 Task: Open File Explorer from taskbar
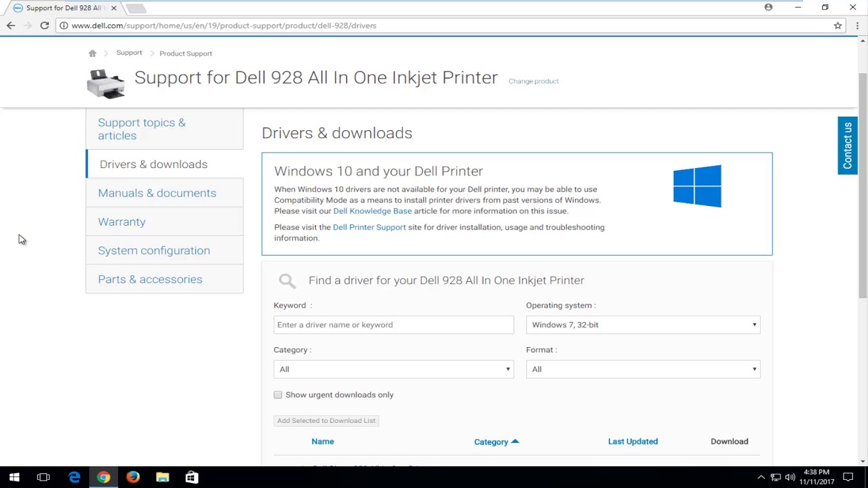(162, 477)
